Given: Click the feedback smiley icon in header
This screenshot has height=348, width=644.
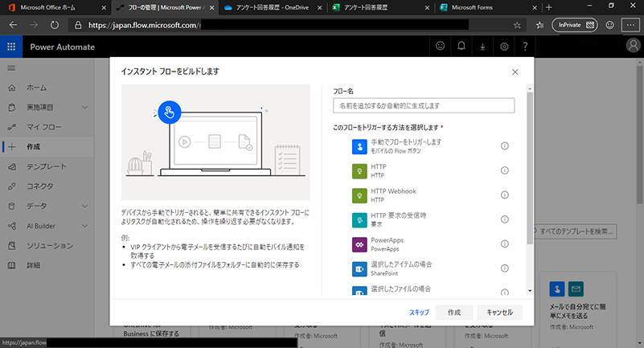Looking at the screenshot, I should point(440,46).
